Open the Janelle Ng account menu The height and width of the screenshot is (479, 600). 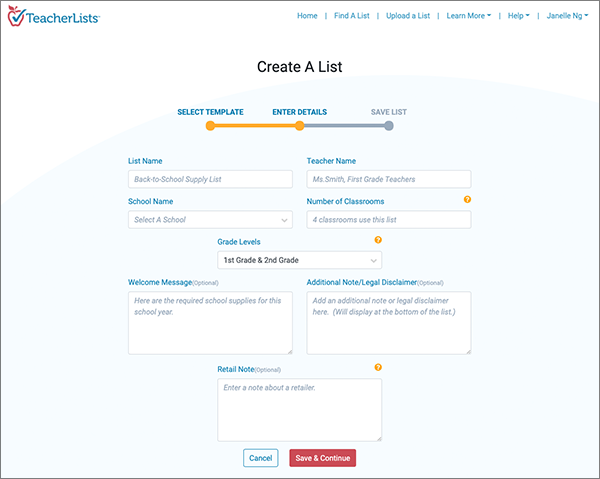pos(567,16)
